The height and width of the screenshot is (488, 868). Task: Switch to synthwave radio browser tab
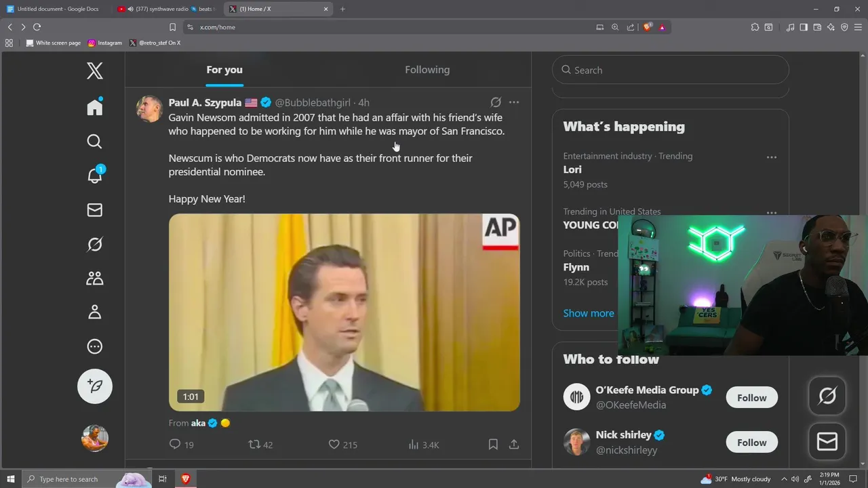click(x=166, y=9)
